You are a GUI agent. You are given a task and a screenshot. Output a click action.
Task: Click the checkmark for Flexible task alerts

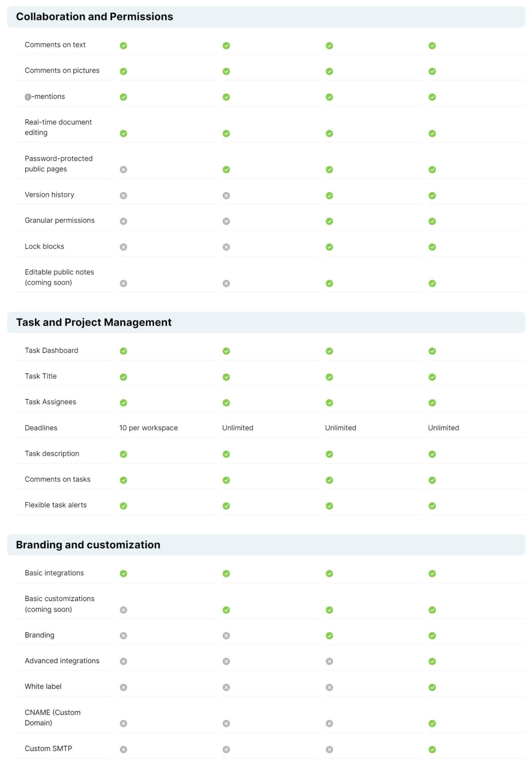point(123,506)
